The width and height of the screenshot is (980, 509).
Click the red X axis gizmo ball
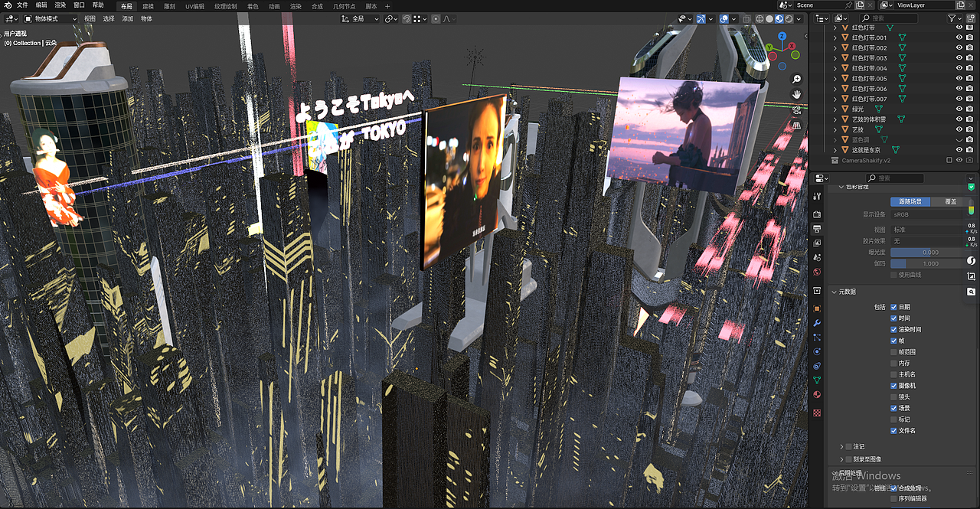point(793,47)
